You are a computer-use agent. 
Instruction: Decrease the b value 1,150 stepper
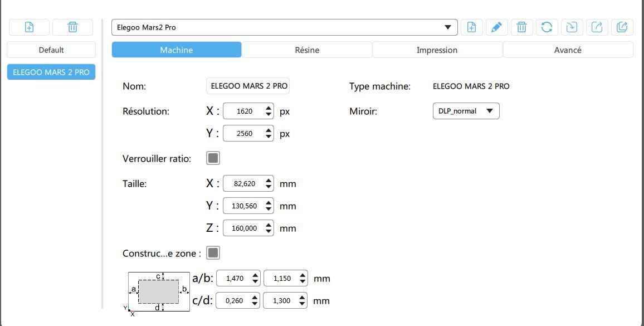(x=303, y=281)
